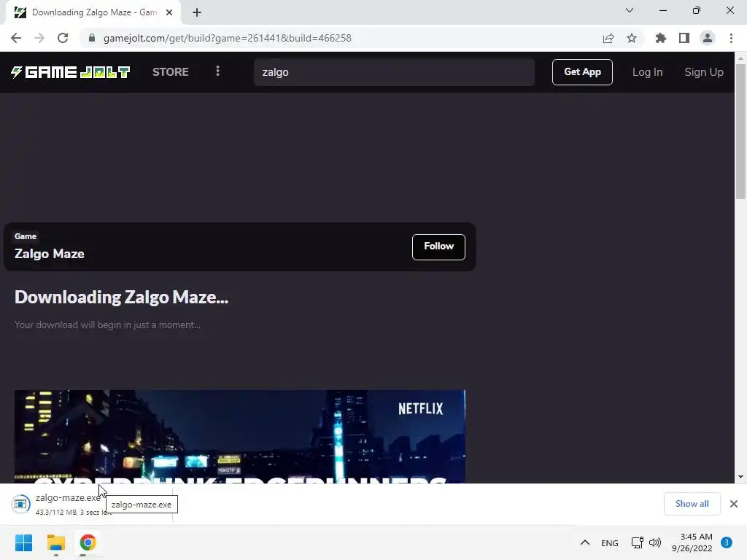Open a new browser tab
The width and height of the screenshot is (747, 560).
point(197,12)
